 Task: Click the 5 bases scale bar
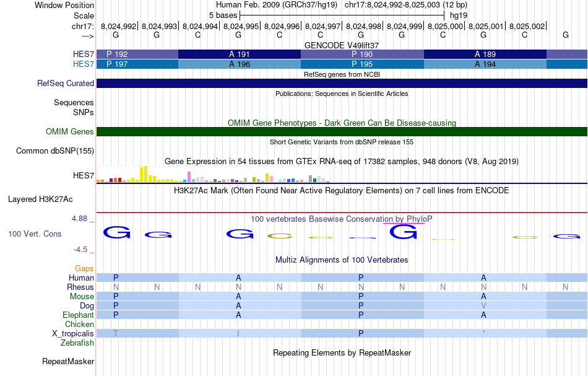click(342, 15)
